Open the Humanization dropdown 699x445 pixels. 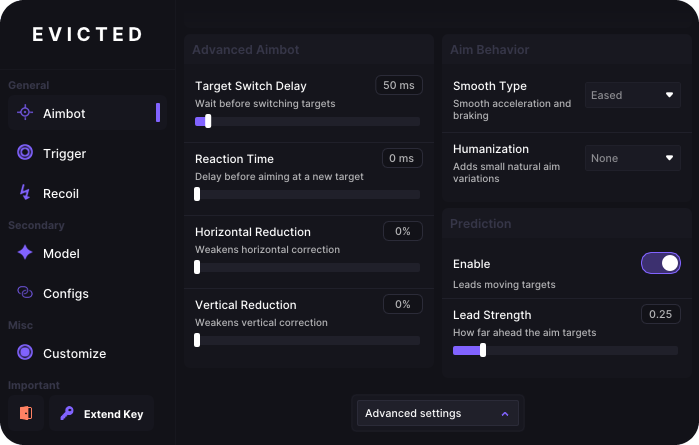click(633, 158)
